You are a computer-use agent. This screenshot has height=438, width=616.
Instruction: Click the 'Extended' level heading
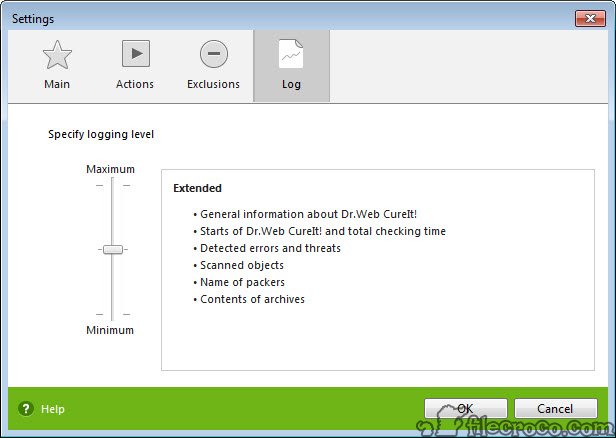(197, 188)
